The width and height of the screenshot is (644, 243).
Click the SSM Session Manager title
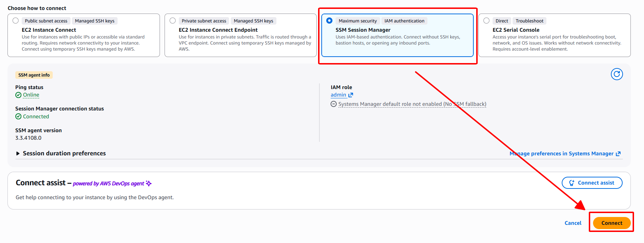click(x=363, y=30)
